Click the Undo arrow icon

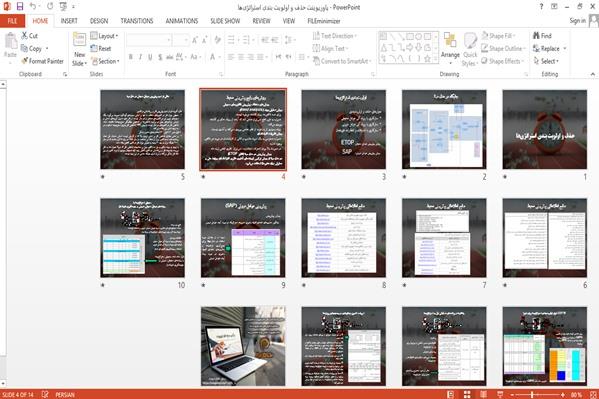coord(33,6)
